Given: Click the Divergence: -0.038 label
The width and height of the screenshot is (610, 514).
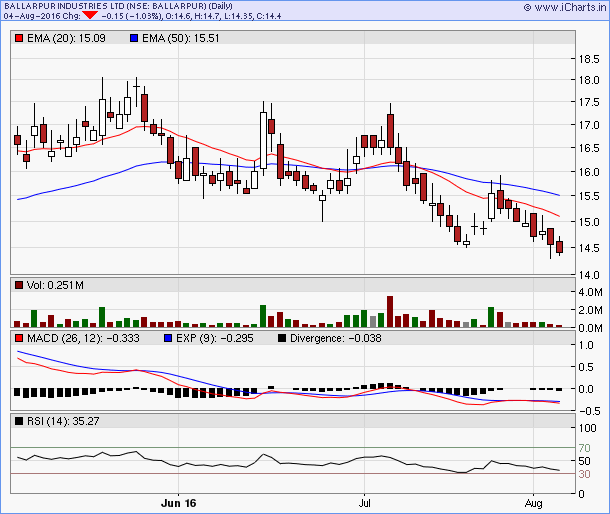Looking at the screenshot, I should [336, 339].
